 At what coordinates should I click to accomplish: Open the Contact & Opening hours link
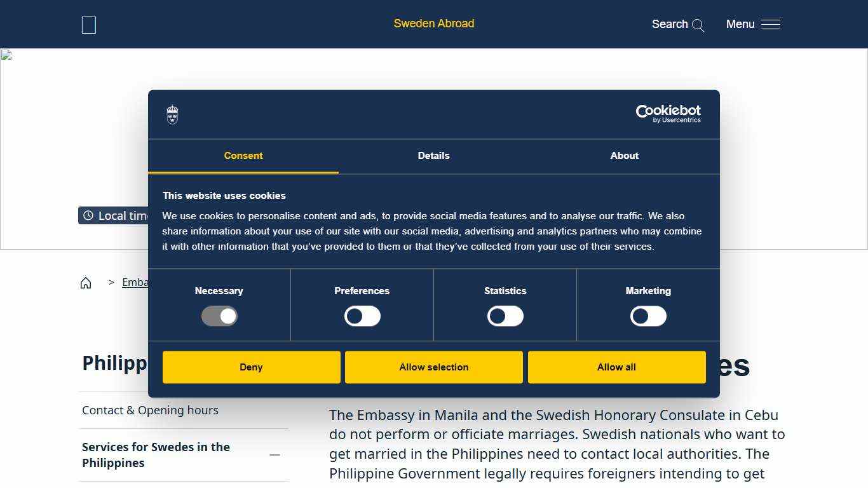click(x=150, y=410)
